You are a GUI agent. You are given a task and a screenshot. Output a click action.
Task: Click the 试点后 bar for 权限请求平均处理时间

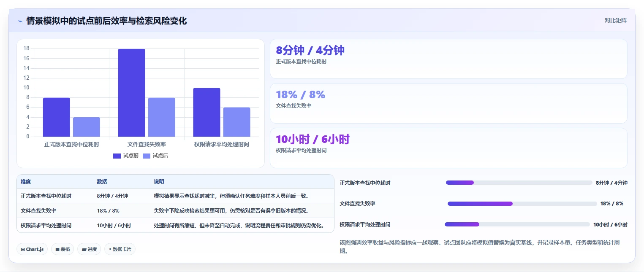[x=237, y=122]
